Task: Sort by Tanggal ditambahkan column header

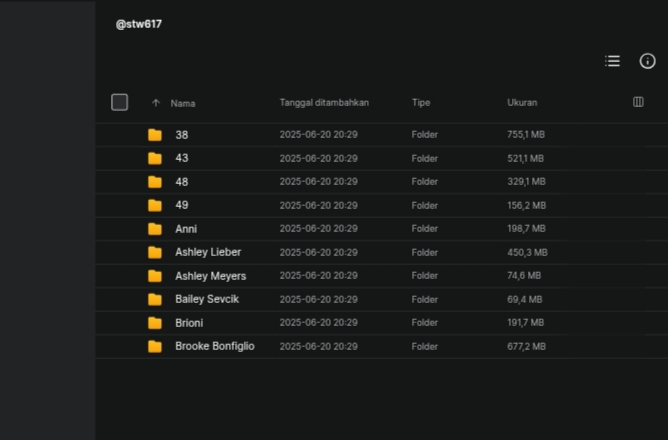Action: [x=324, y=103]
